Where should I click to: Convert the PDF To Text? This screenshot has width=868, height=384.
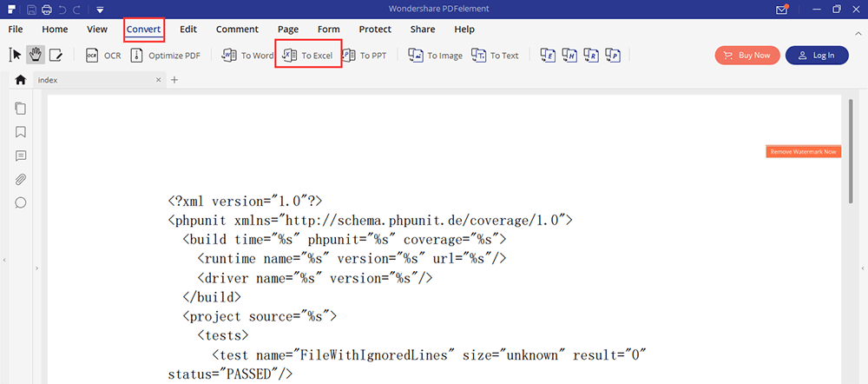[x=495, y=55]
